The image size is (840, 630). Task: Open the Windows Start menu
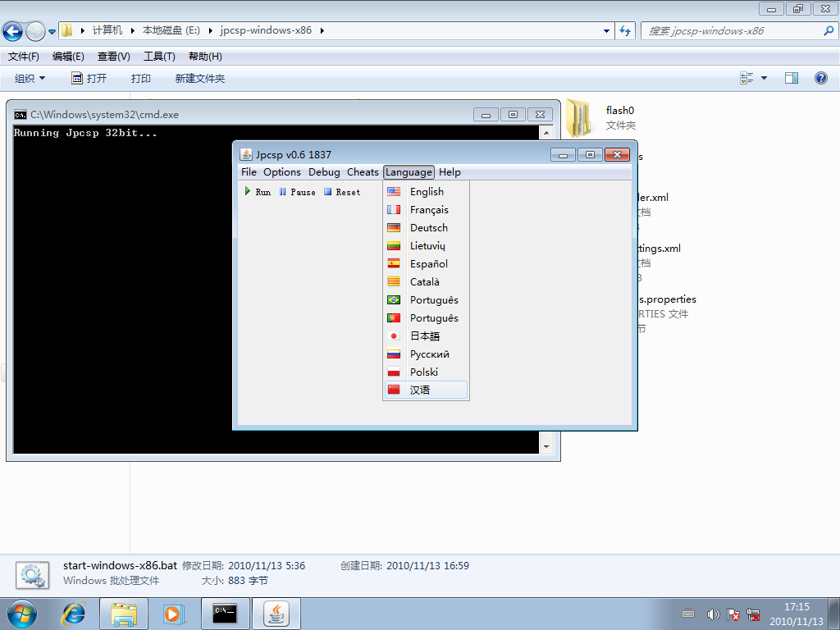pyautogui.click(x=22, y=614)
